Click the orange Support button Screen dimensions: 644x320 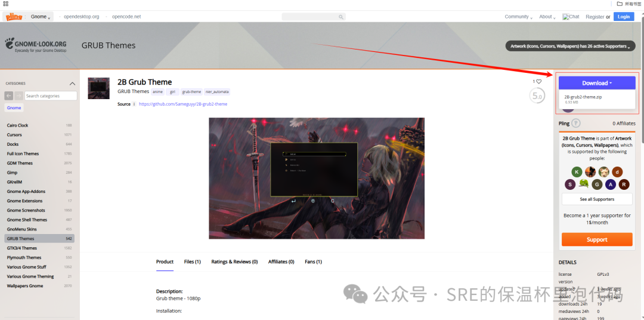tap(597, 239)
